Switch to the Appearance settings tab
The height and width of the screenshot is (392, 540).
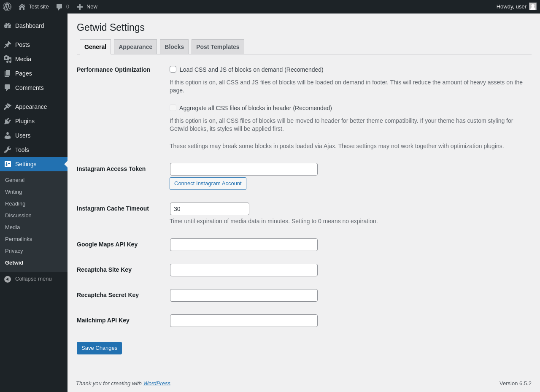coord(135,47)
